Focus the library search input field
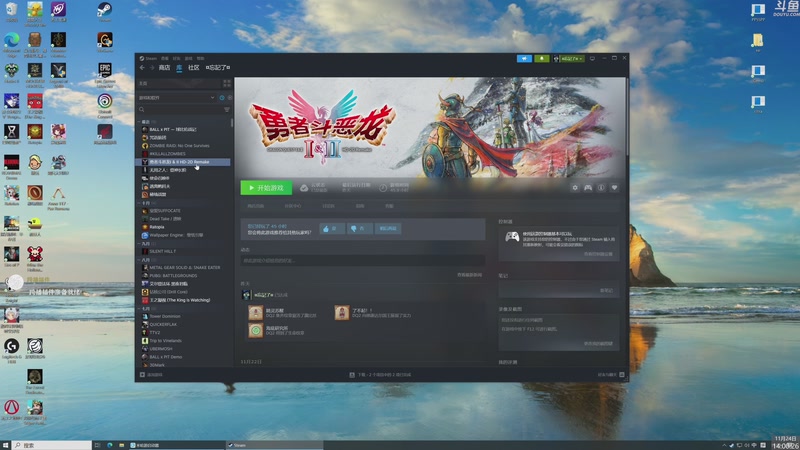800x450 pixels. click(x=184, y=110)
